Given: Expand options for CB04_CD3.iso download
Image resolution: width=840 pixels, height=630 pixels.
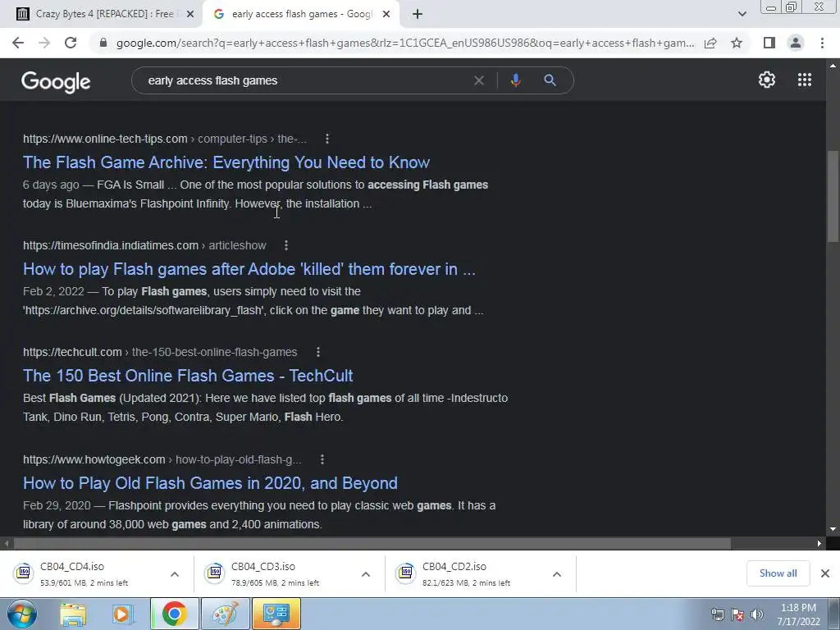Looking at the screenshot, I should pos(366,573).
